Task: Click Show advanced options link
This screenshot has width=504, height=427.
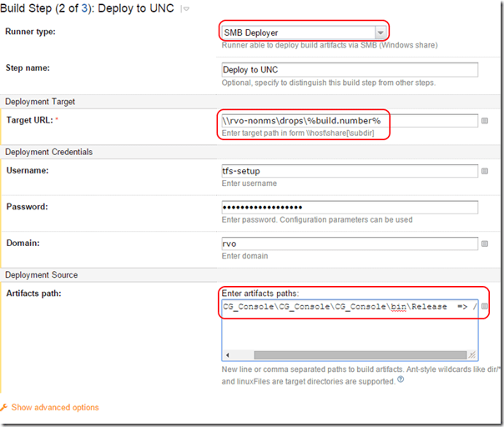Action: tap(54, 408)
